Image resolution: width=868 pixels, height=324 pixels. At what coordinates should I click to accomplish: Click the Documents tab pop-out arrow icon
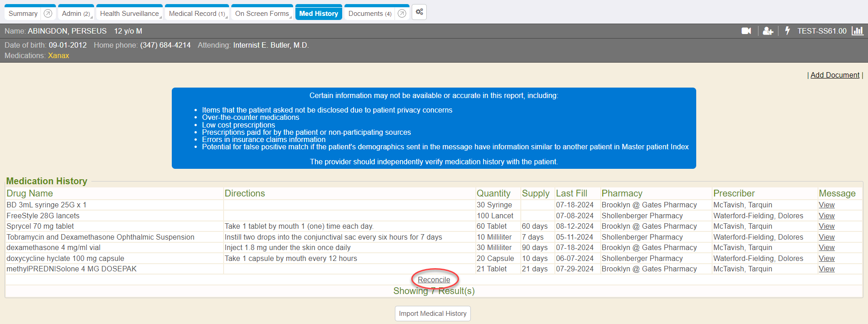coord(402,14)
